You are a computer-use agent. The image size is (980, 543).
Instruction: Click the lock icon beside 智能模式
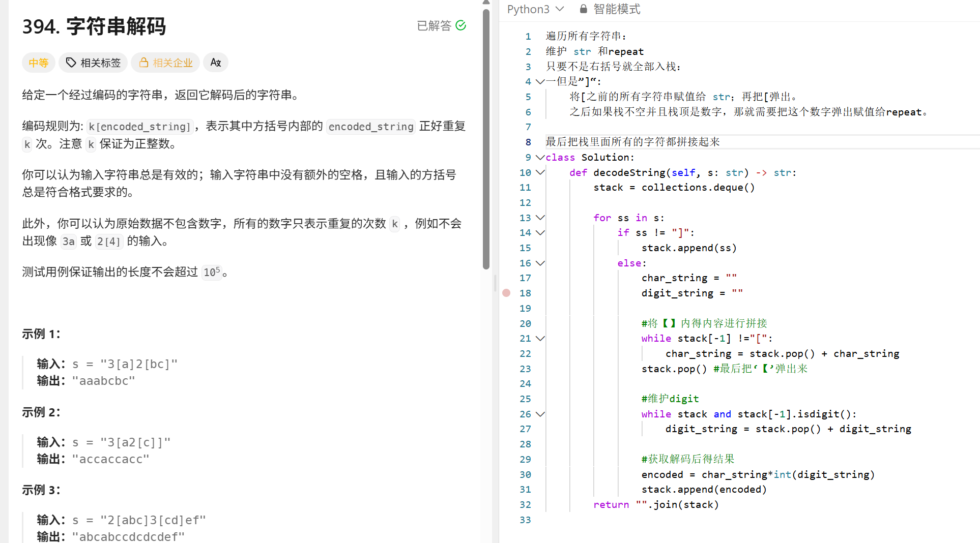click(583, 9)
